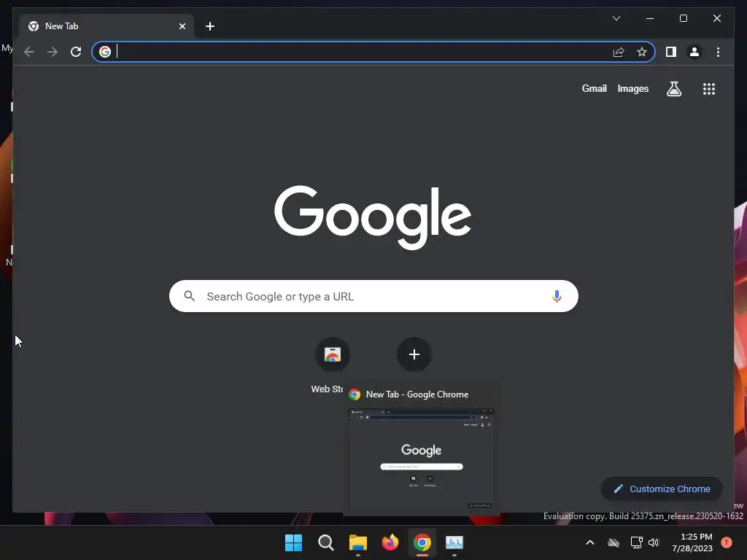
Task: Open Search Labs flask icon
Action: [x=673, y=89]
